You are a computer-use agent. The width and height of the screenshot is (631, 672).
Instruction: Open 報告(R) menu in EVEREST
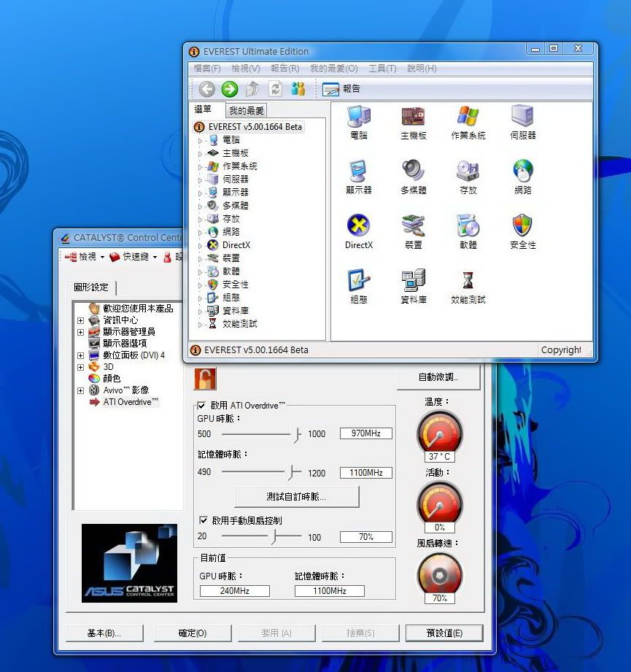tap(285, 69)
